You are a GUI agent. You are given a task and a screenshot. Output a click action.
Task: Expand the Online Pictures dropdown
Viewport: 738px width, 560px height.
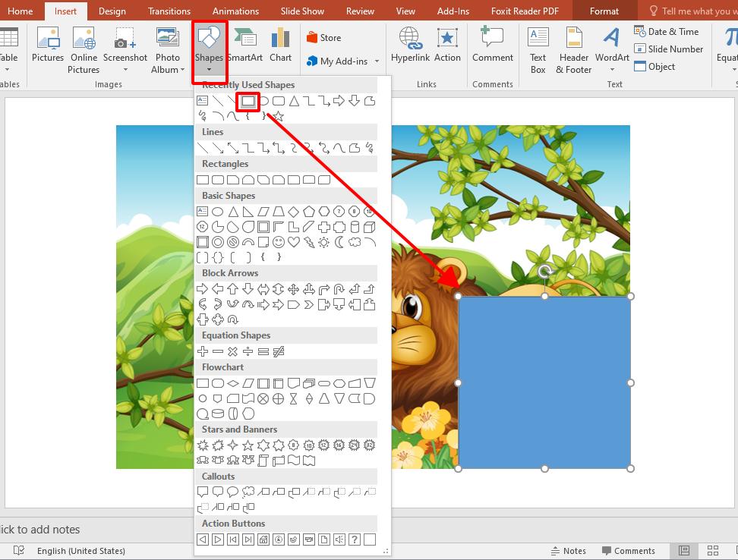tap(83, 49)
